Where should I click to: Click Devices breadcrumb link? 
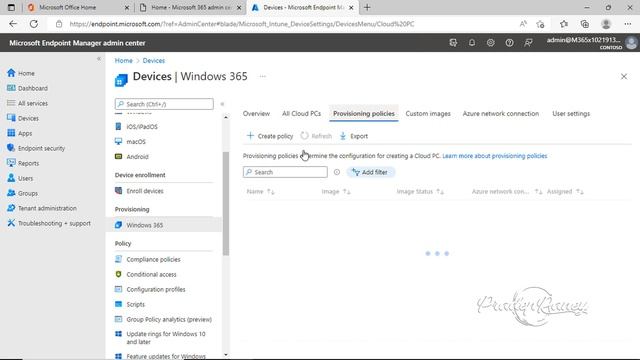click(x=154, y=60)
